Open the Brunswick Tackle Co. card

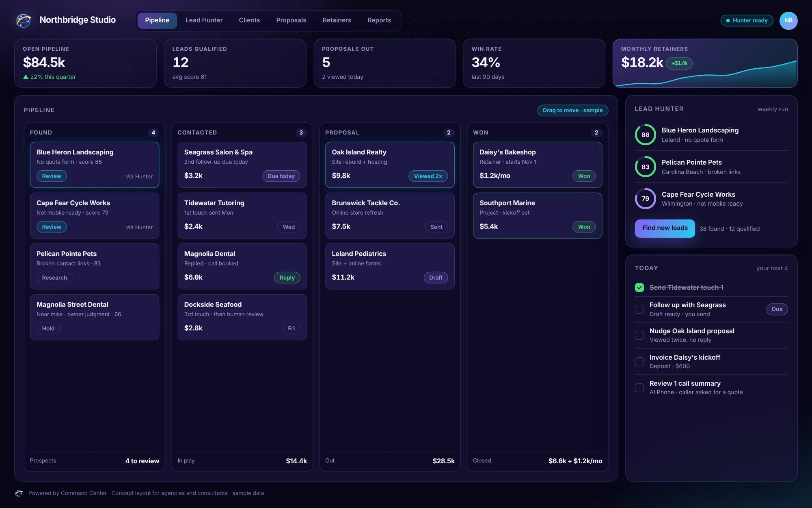pos(390,215)
